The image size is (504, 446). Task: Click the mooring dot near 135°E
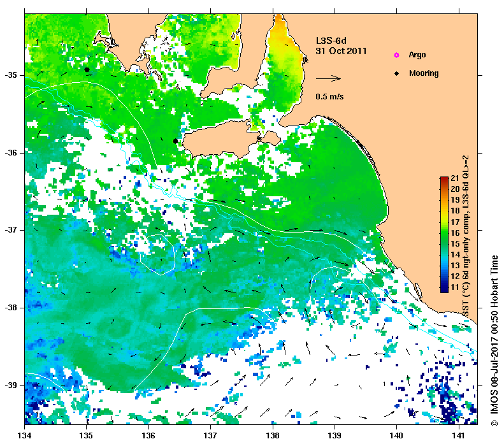click(87, 69)
